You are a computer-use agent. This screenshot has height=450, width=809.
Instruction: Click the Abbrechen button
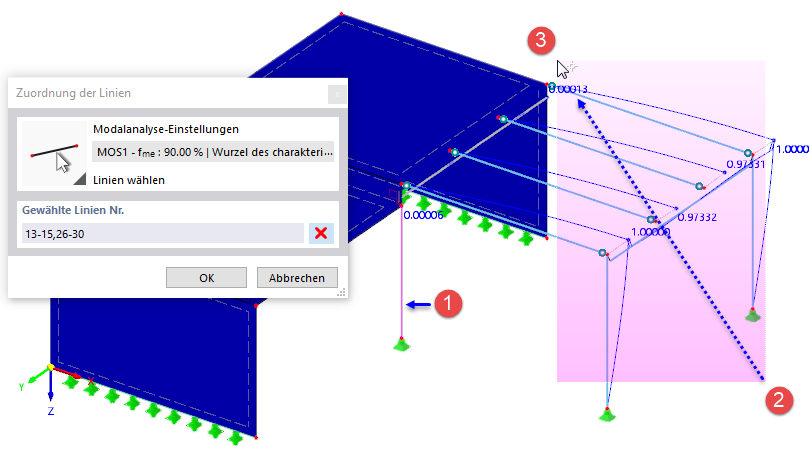[297, 278]
